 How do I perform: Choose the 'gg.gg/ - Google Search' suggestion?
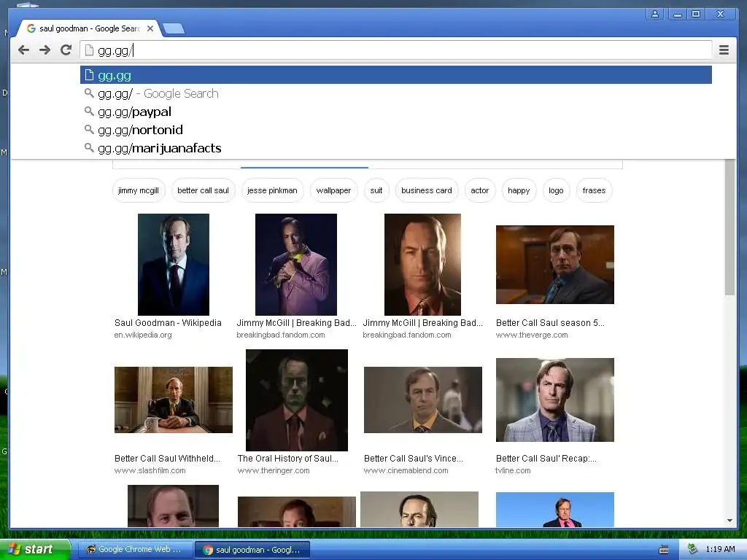[396, 93]
